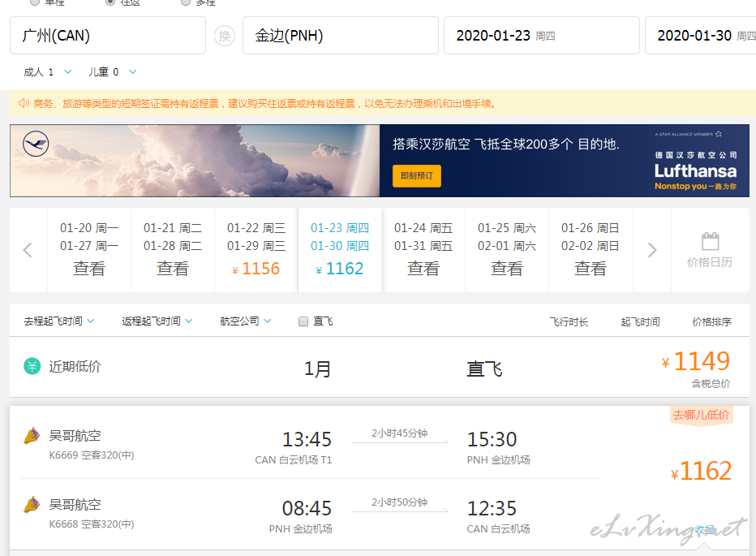Click the 2小时50分钟 duration label
The height and width of the screenshot is (556, 756).
pos(399,502)
